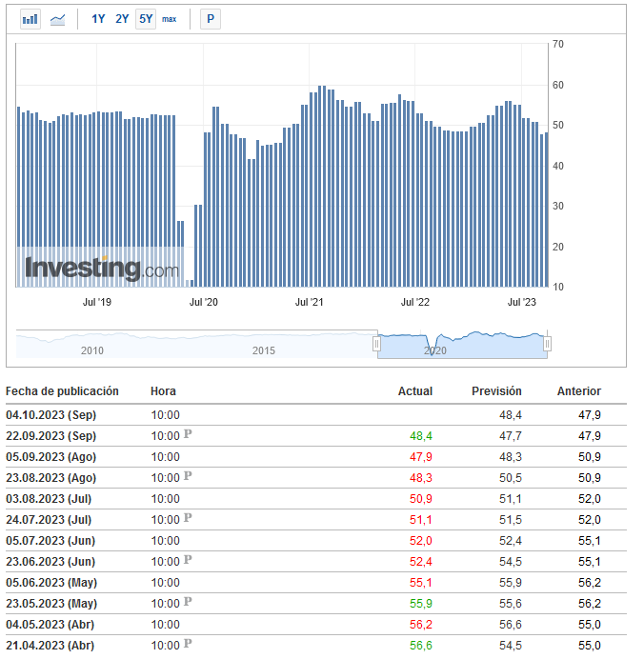Select the max time range
This screenshot has width=644, height=659.
169,19
